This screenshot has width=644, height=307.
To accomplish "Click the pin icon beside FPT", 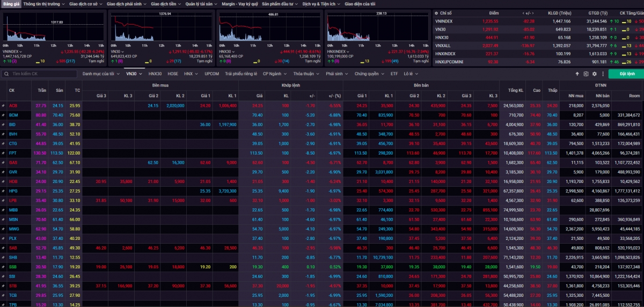I will 3,153.
